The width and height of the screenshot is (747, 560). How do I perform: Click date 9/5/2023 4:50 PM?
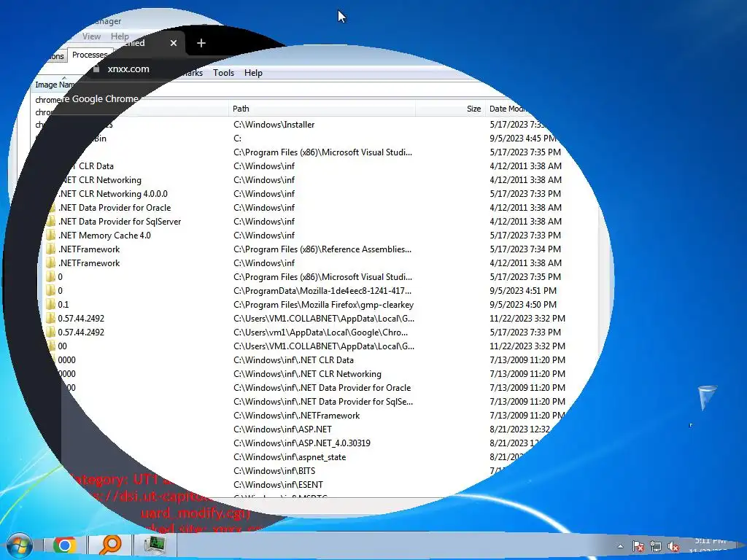point(523,305)
